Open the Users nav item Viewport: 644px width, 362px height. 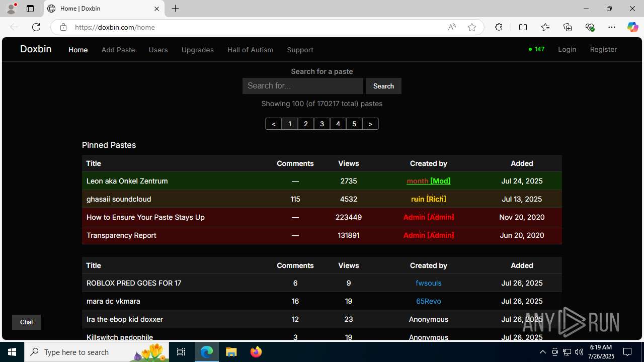click(158, 50)
